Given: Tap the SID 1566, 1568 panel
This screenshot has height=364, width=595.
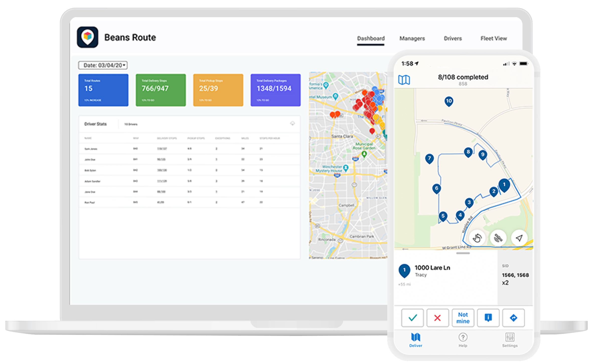Looking at the screenshot, I should 515,278.
